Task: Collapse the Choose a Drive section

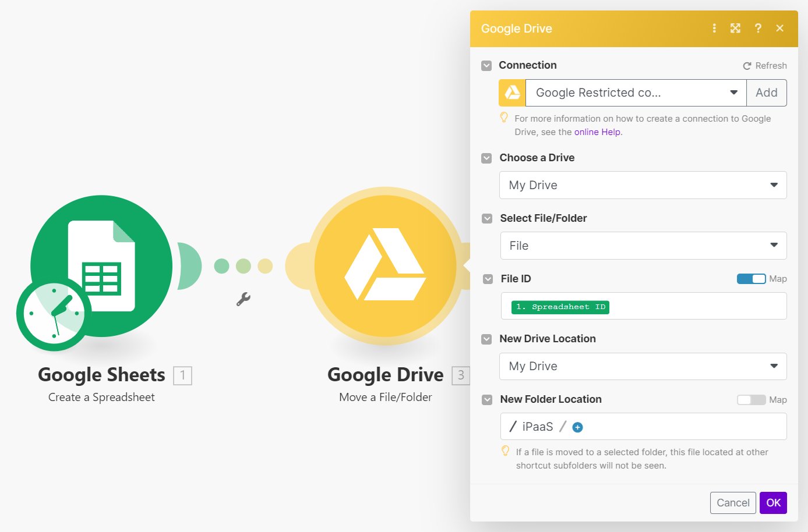Action: click(486, 158)
